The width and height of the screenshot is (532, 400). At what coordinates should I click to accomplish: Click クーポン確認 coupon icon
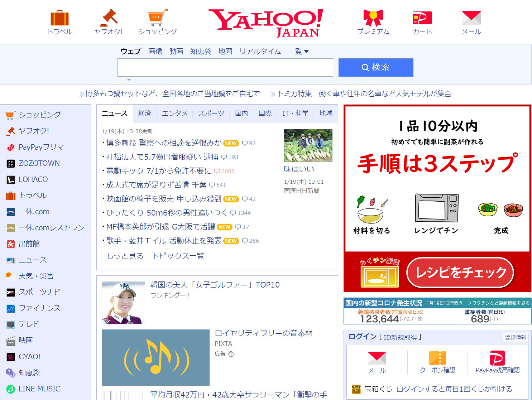tap(437, 358)
